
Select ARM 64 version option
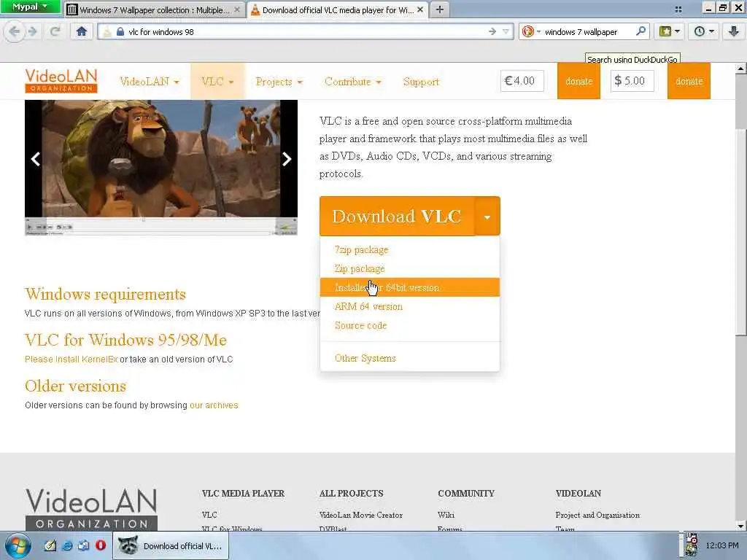(368, 307)
